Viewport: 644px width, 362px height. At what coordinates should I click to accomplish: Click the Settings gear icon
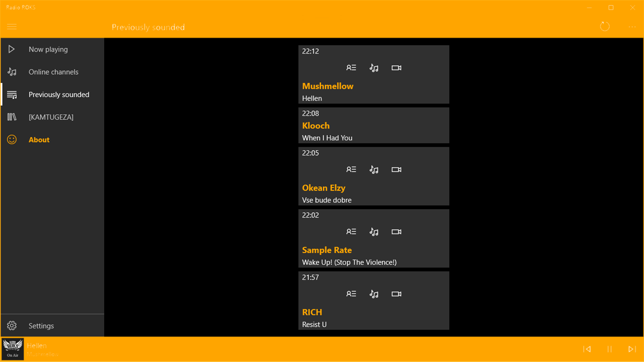click(x=12, y=326)
